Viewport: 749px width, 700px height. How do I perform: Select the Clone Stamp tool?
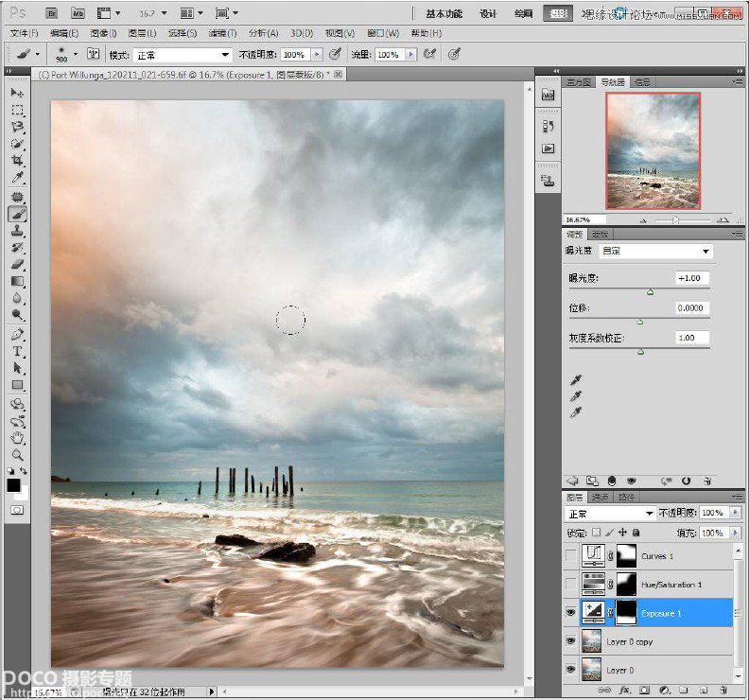pyautogui.click(x=17, y=231)
